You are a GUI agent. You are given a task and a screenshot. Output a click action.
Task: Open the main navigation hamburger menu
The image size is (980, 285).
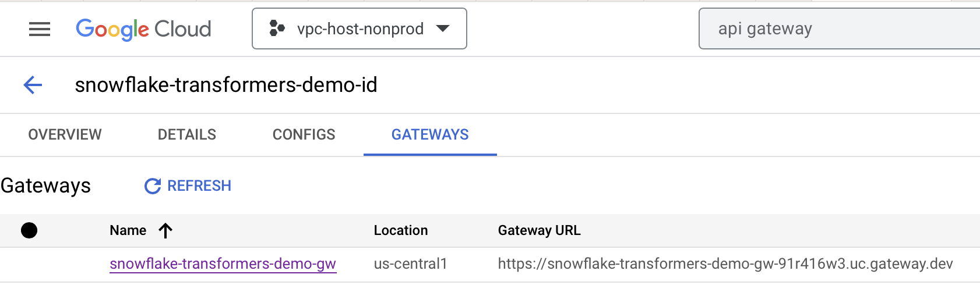click(x=40, y=29)
